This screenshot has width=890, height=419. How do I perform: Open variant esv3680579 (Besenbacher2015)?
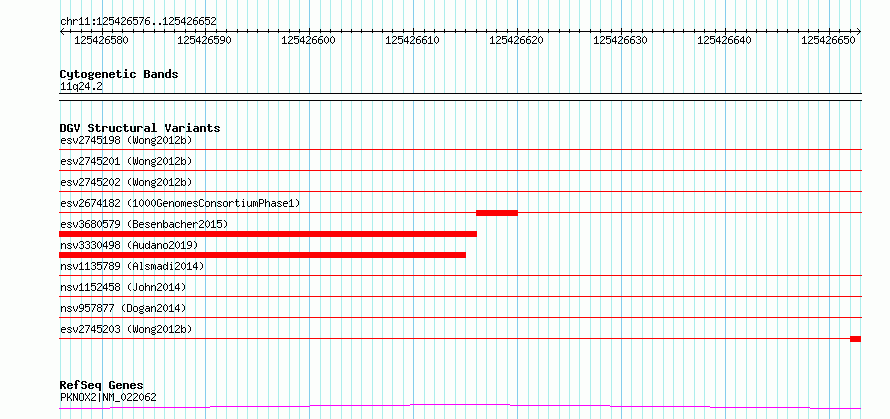point(144,224)
